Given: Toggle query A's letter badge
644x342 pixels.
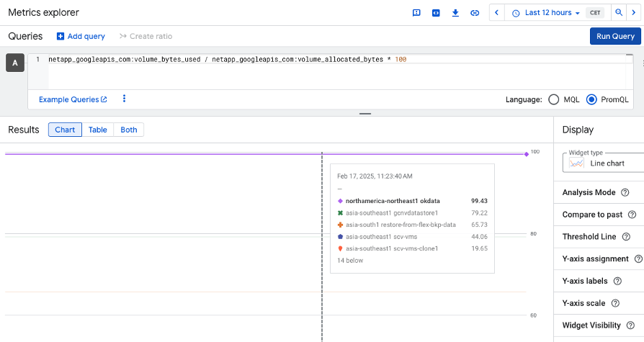Looking at the screenshot, I should coord(15,63).
